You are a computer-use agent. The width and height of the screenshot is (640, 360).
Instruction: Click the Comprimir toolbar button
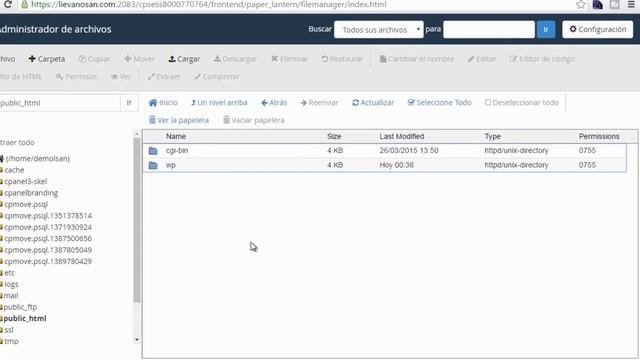click(x=217, y=76)
